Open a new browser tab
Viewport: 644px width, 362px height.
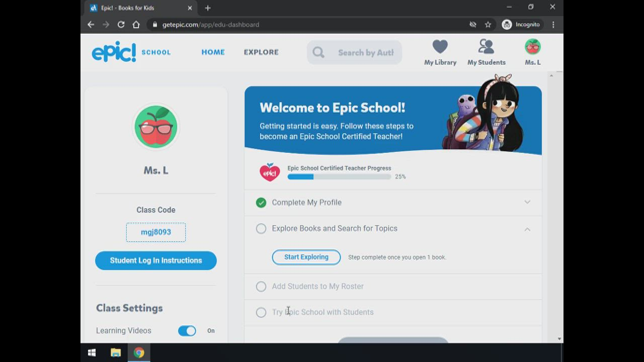[x=208, y=8]
